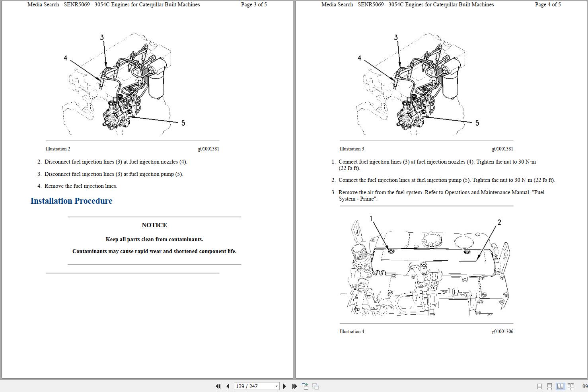The height and width of the screenshot is (392, 588).
Task: Advance to the next page
Action: tap(284, 386)
